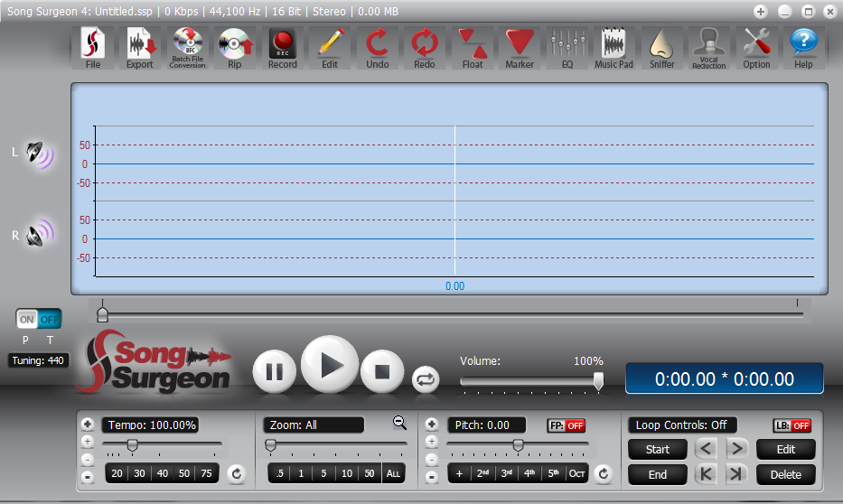The width and height of the screenshot is (843, 504).
Task: Click the Tempo slider thumb
Action: point(132,444)
